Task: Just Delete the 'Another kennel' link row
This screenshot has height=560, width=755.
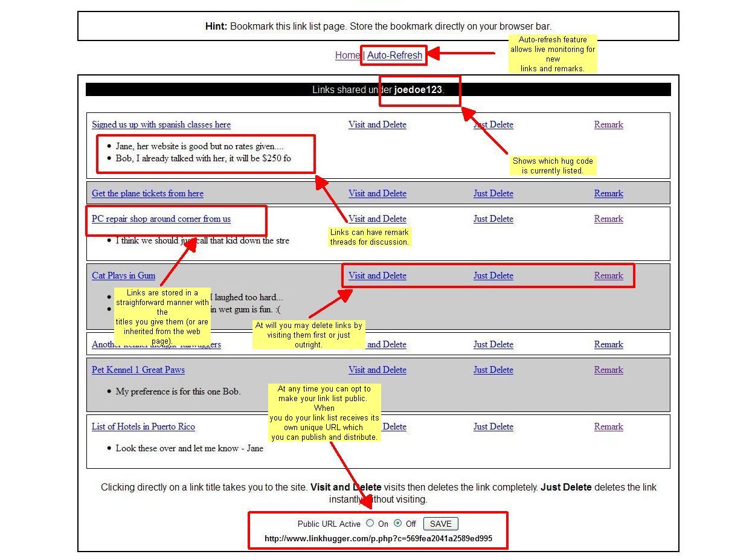Action: coord(493,344)
